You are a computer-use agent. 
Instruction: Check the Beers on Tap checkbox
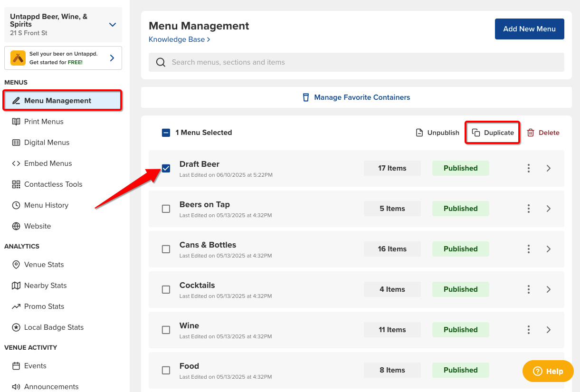(166, 209)
